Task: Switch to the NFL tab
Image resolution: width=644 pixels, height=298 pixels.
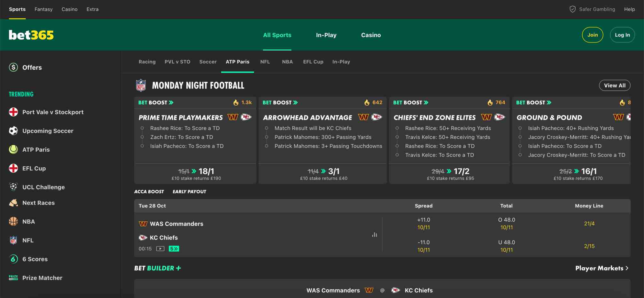Action: click(x=265, y=62)
